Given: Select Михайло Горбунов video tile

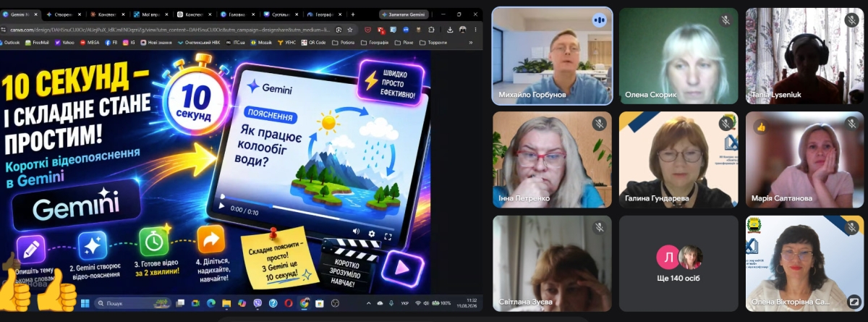Looking at the screenshot, I should [x=553, y=57].
